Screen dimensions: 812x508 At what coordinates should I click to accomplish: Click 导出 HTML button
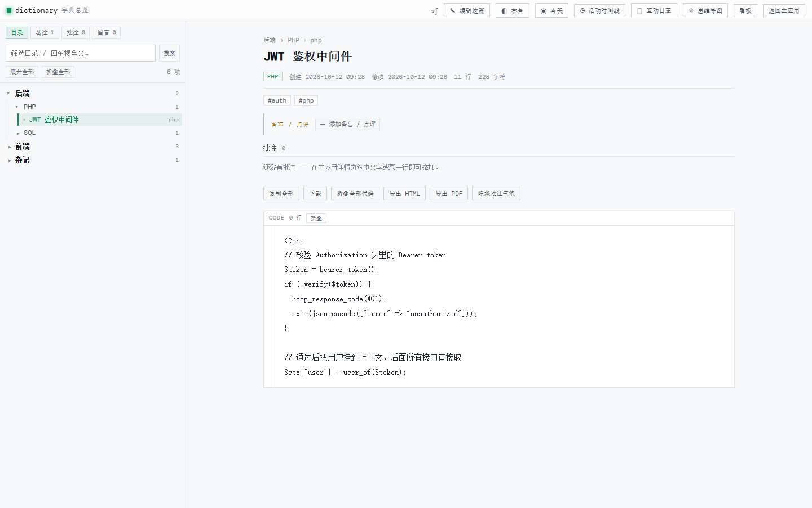(405, 194)
